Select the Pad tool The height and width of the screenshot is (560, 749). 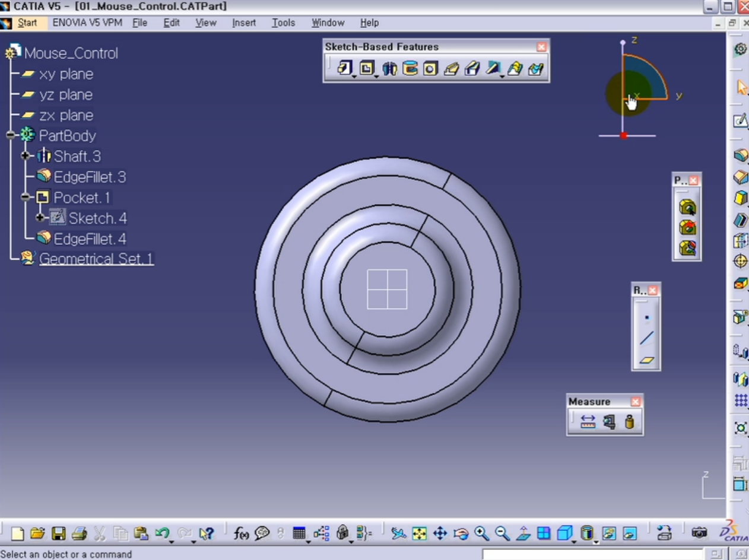[x=345, y=69]
